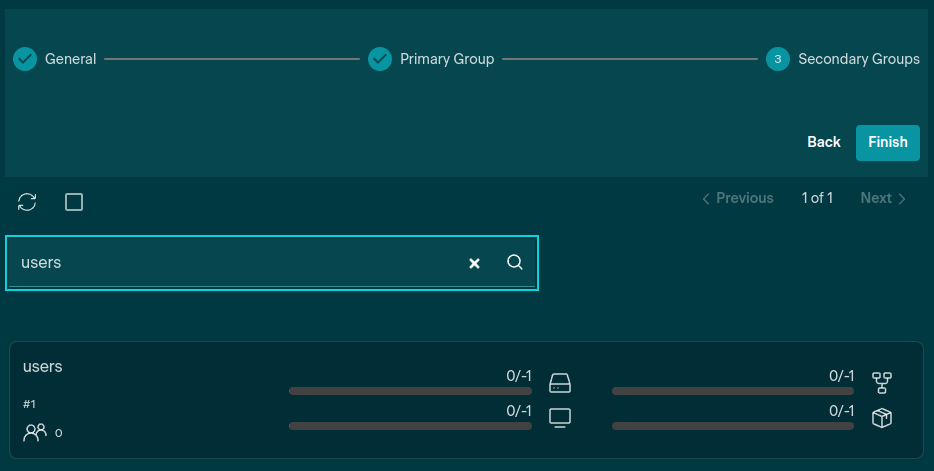Select the Secondary Groups step
This screenshot has width=934, height=471.
point(843,59)
